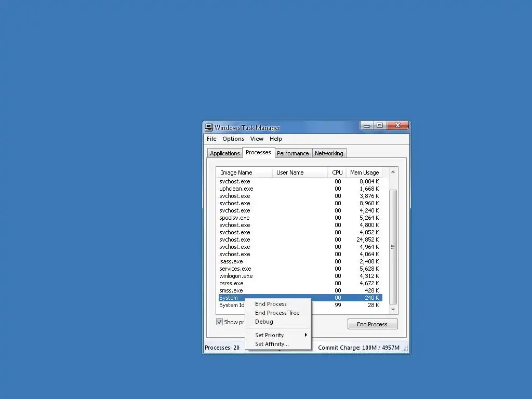Select Debug from the context menu

click(277, 322)
